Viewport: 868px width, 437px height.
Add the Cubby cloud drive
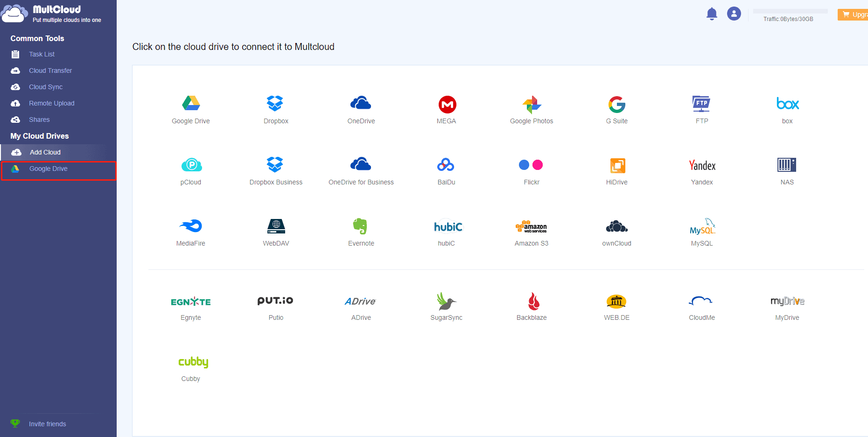(x=193, y=362)
